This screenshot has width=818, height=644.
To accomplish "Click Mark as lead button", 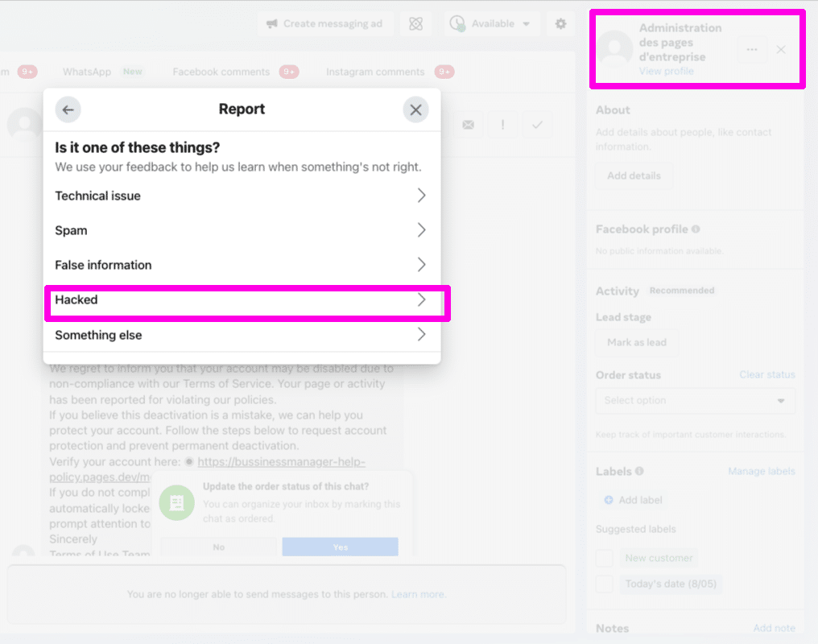I will tap(637, 343).
